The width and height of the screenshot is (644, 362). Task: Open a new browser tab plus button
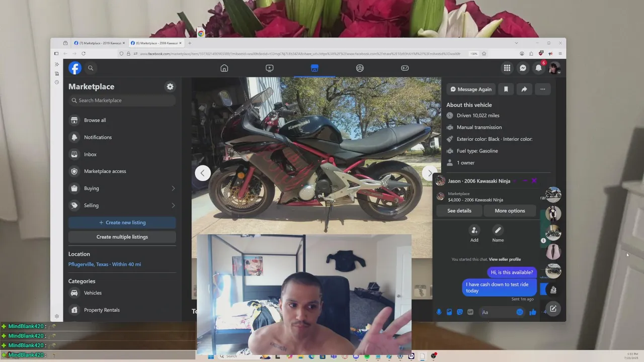(190, 43)
